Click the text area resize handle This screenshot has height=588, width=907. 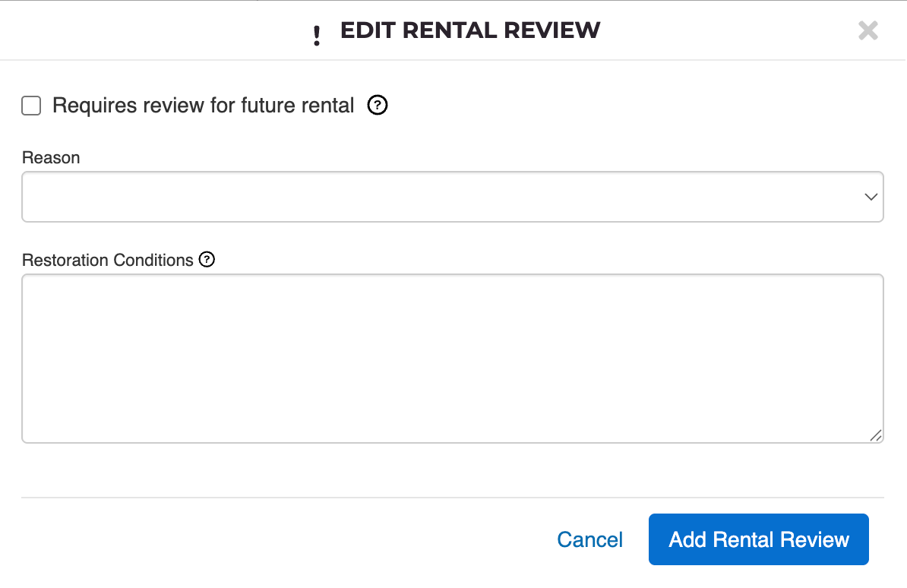tap(876, 435)
